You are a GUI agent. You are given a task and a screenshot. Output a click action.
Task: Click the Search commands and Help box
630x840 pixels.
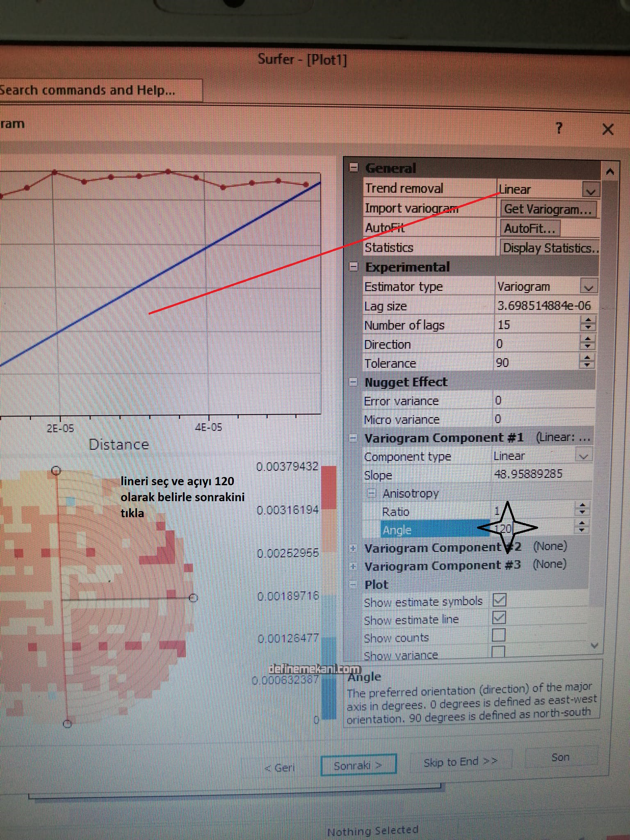(x=98, y=90)
